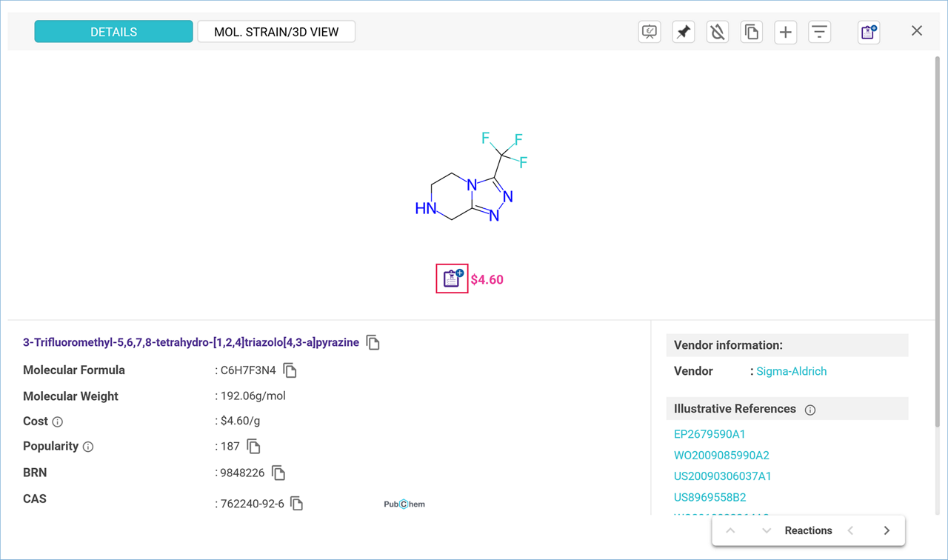Click the cart icon beside $4.60 price
The height and width of the screenshot is (560, 948).
pos(452,279)
